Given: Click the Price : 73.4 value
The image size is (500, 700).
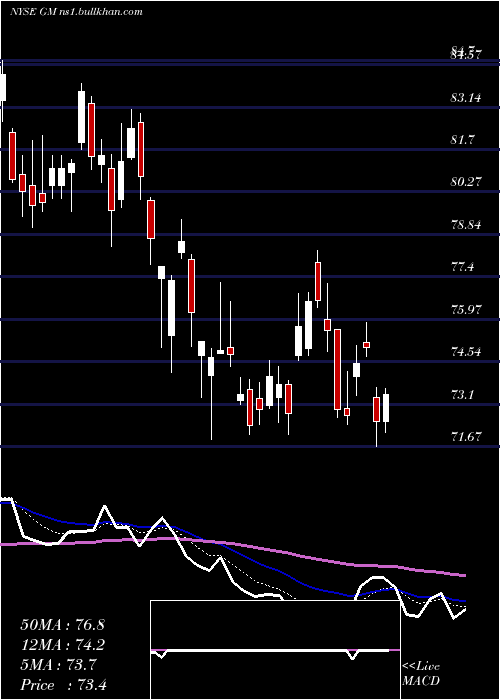Looking at the screenshot, I should (62, 685).
